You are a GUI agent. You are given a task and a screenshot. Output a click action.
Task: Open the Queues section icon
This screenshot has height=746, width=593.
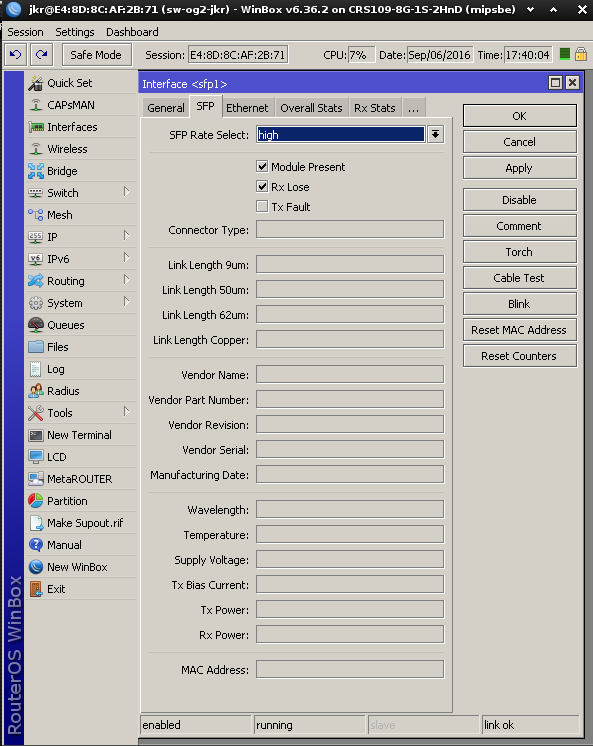click(36, 325)
